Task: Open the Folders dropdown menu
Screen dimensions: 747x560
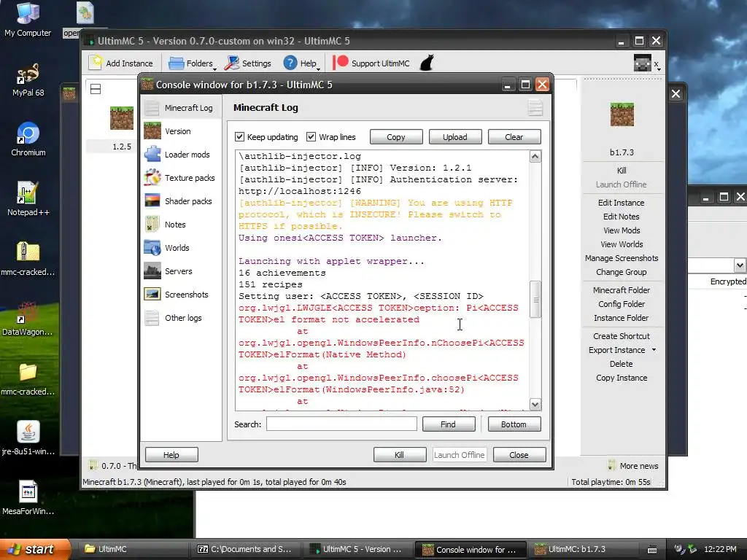Action: [192, 63]
